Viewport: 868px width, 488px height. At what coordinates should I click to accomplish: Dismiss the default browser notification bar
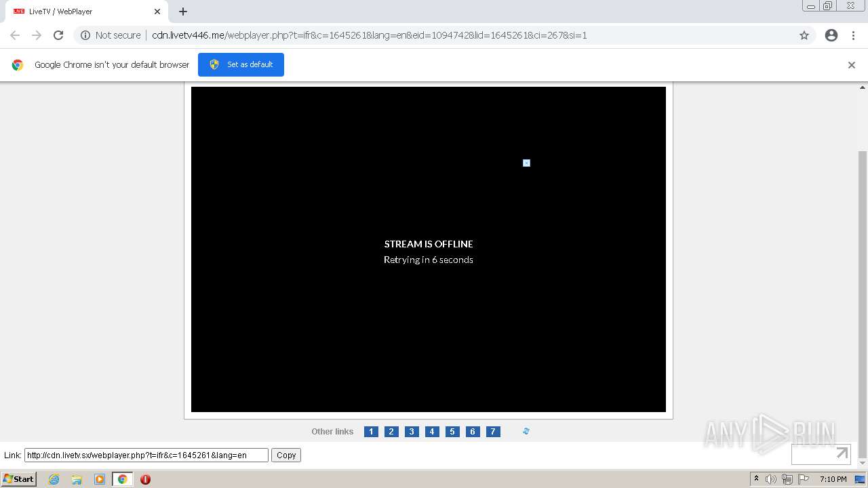[852, 65]
